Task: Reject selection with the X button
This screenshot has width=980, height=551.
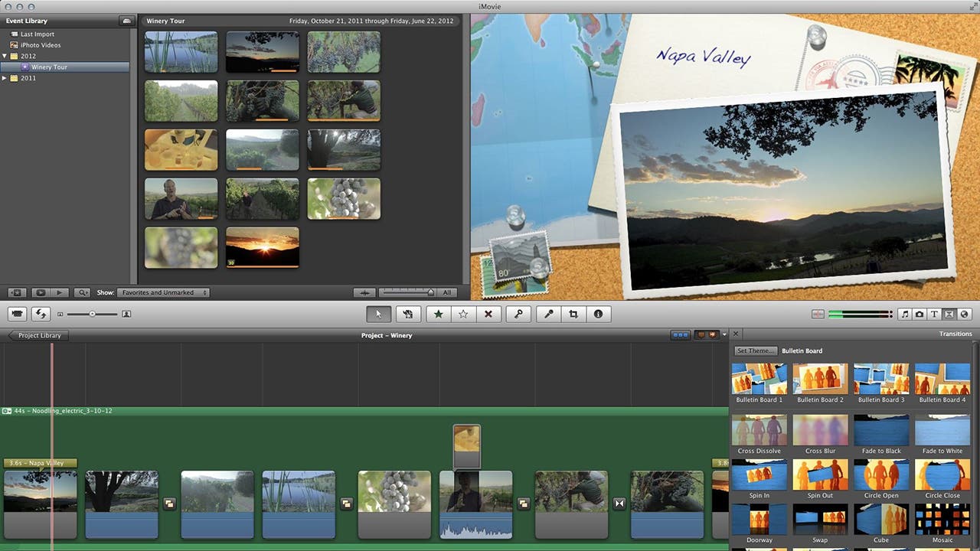Action: click(488, 314)
